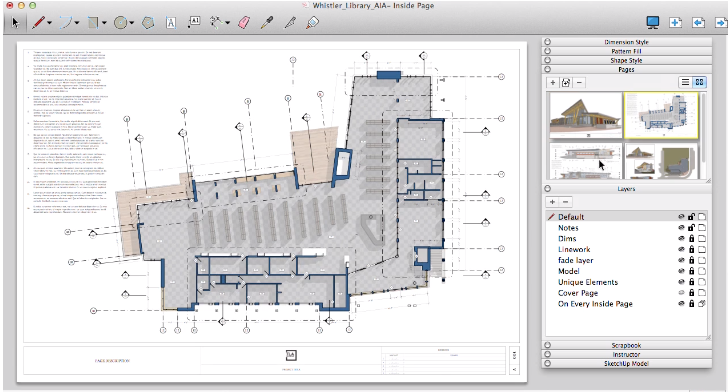Pick the Arc tool

pyautogui.click(x=65, y=23)
